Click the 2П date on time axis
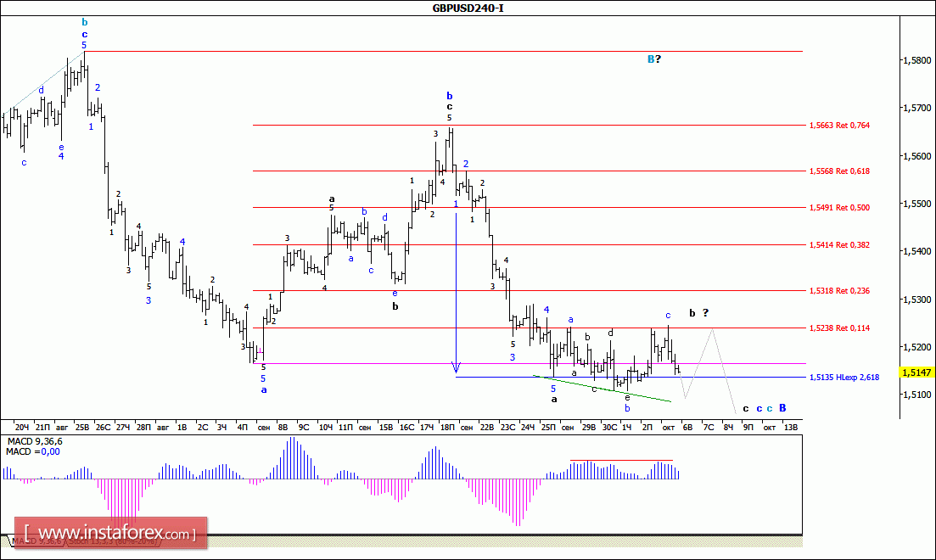This screenshot has width=936, height=560. coord(647,427)
